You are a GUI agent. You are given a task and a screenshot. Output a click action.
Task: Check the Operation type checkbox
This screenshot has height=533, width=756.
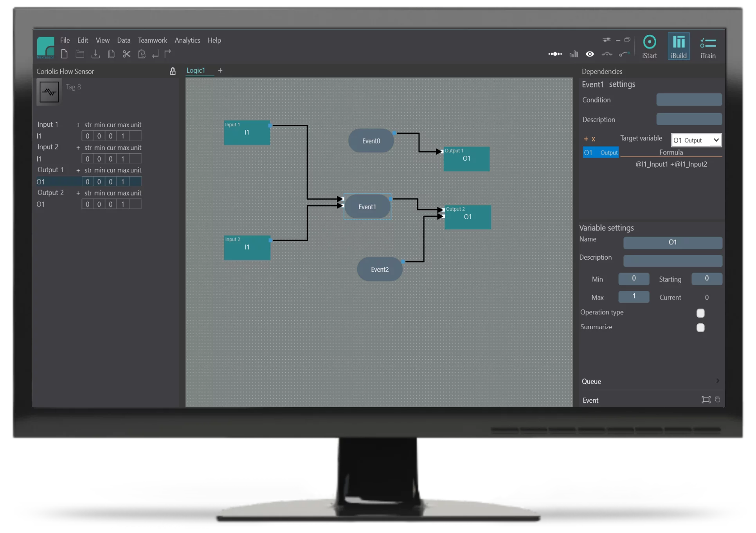(x=700, y=313)
